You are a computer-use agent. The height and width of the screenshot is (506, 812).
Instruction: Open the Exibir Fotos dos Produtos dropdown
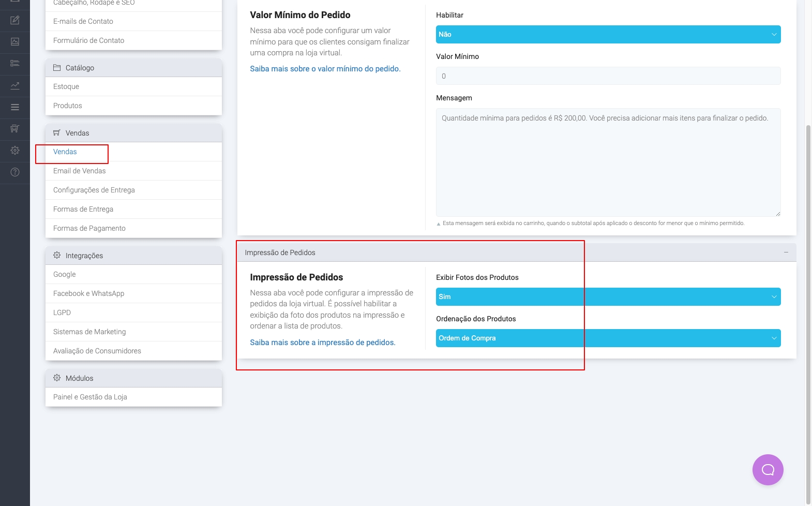pyautogui.click(x=608, y=297)
